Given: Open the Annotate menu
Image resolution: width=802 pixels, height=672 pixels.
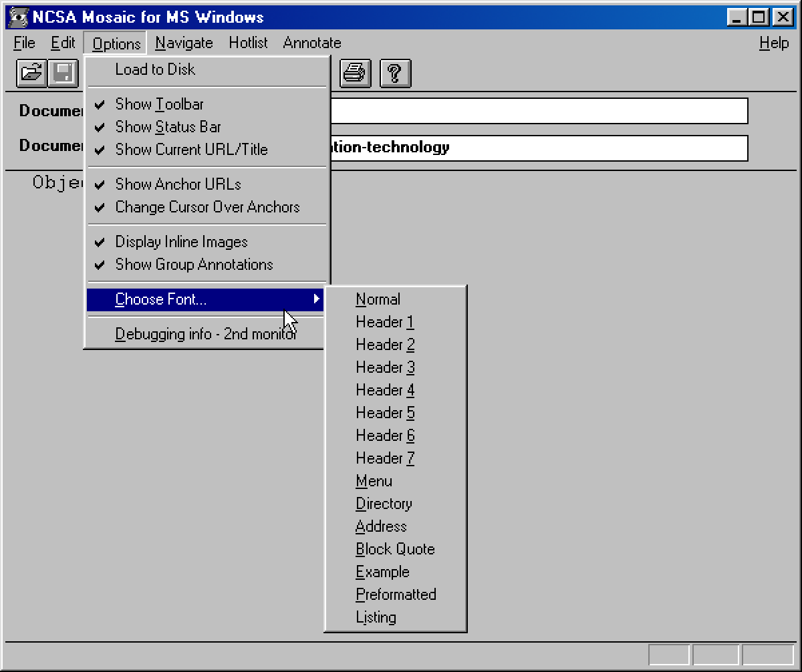Looking at the screenshot, I should (311, 43).
